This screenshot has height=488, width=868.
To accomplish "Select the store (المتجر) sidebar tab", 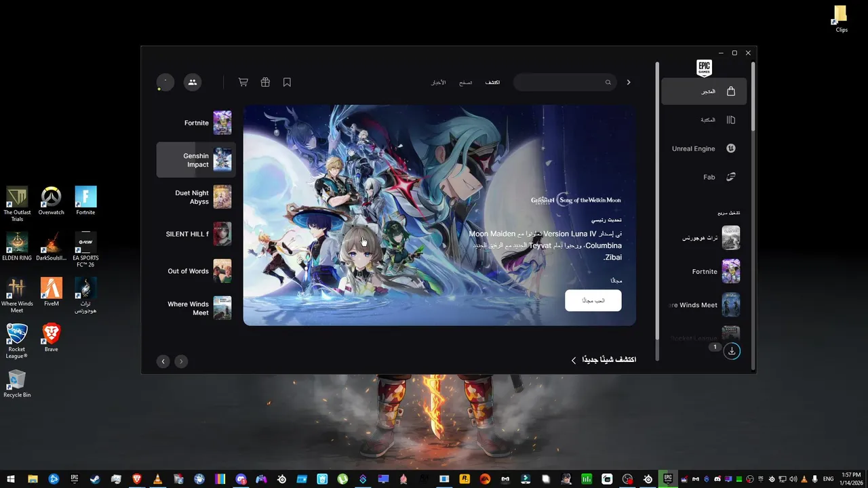I will [x=704, y=91].
